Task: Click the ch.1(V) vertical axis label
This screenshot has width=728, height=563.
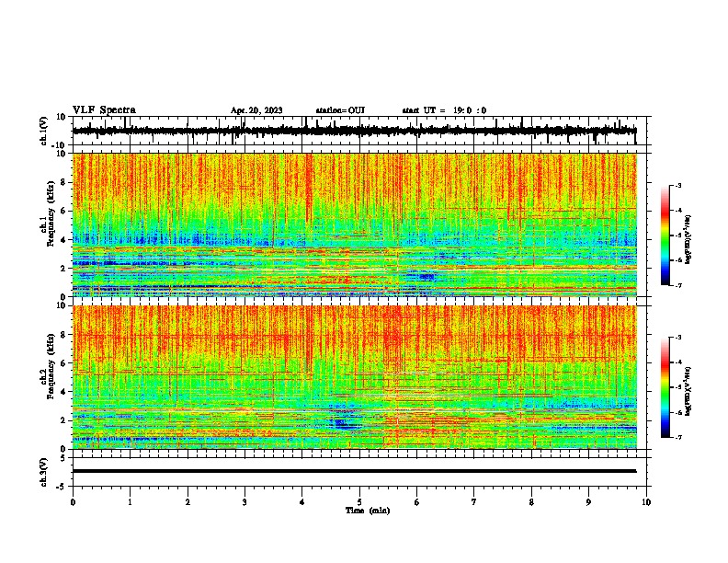Action: [x=44, y=131]
